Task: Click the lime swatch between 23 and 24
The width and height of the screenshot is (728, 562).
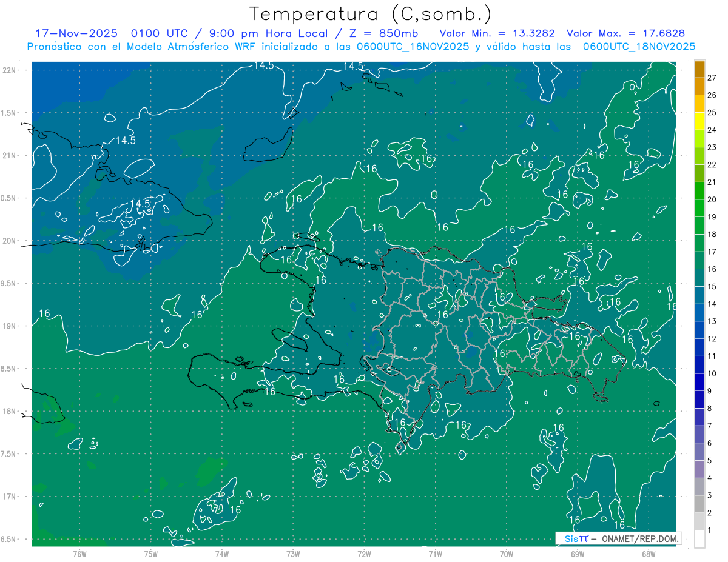Action: pyautogui.click(x=699, y=138)
